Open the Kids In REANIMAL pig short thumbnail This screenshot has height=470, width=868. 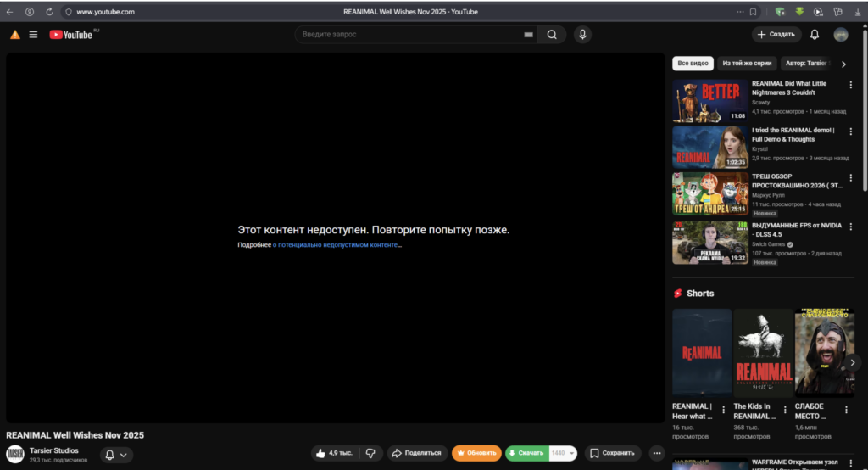pyautogui.click(x=764, y=353)
